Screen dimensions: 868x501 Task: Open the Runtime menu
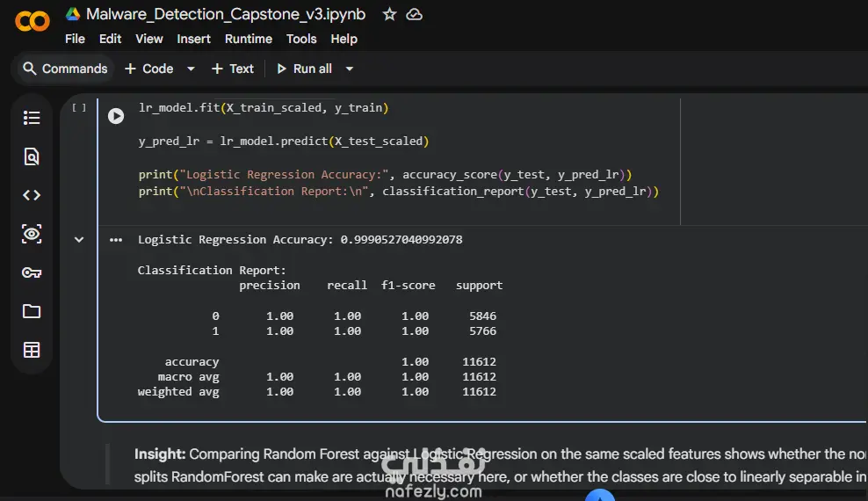pos(249,39)
